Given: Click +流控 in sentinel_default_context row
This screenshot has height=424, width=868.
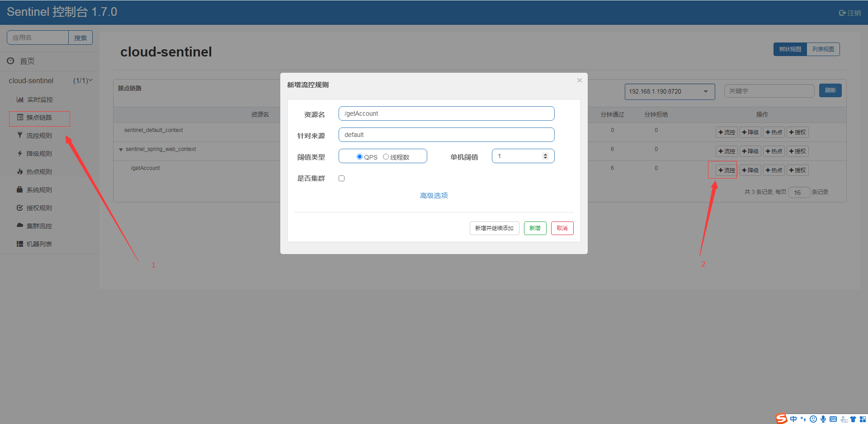Looking at the screenshot, I should click(x=726, y=132).
